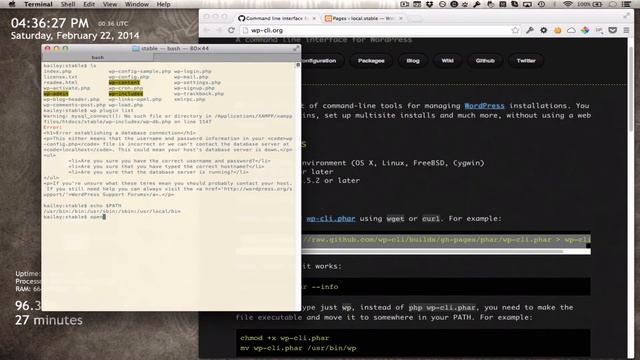
Task: Enter fullscreen via Chrome's corner arrows icon
Action: click(626, 16)
